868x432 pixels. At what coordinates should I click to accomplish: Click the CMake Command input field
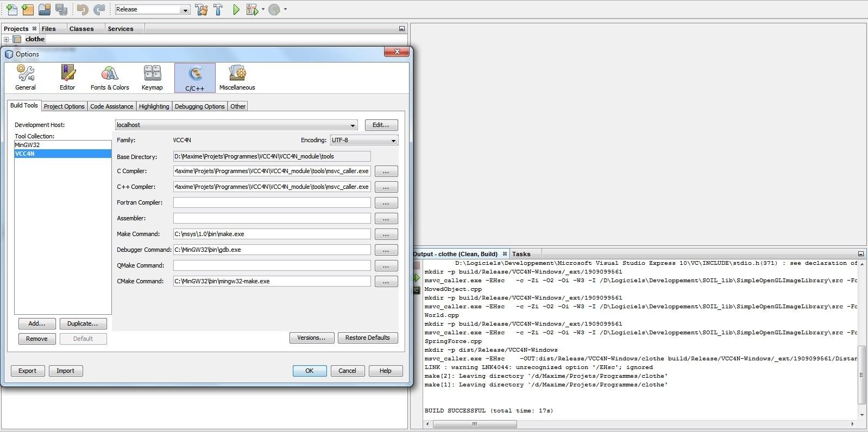click(272, 281)
